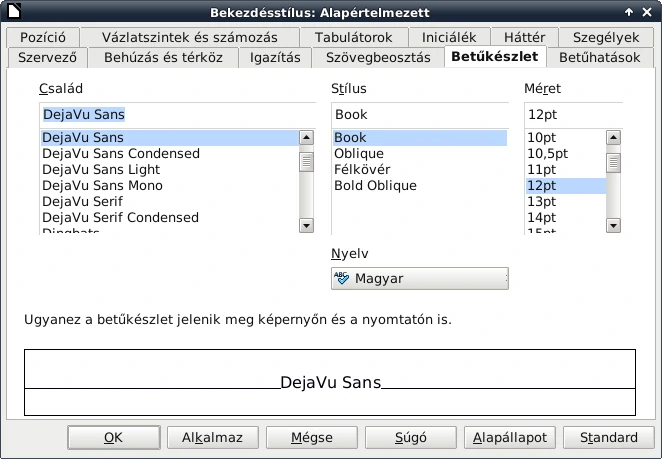
Task: Close the Bekezdésstílus dialog
Action: [647, 12]
